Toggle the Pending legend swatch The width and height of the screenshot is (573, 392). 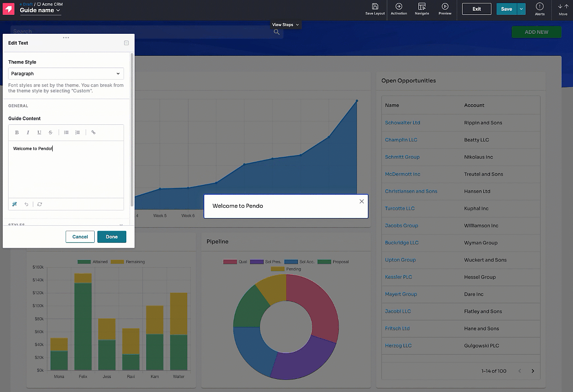(x=278, y=269)
